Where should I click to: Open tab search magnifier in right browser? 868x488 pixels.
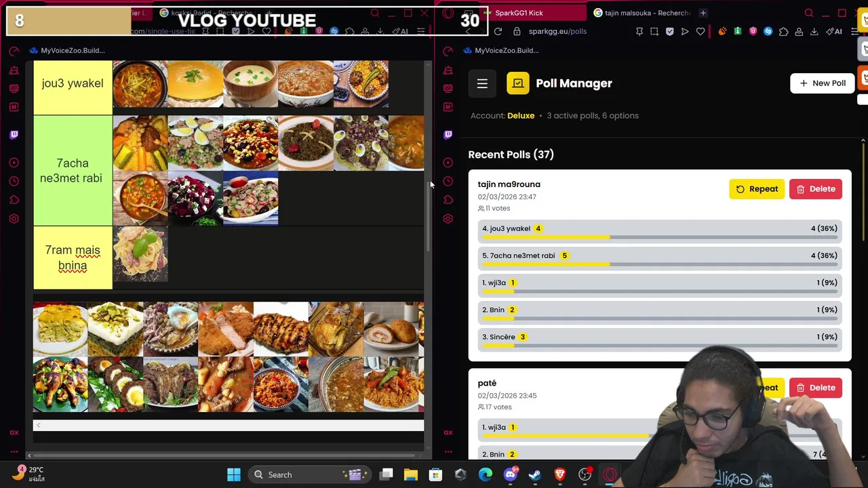(808, 13)
